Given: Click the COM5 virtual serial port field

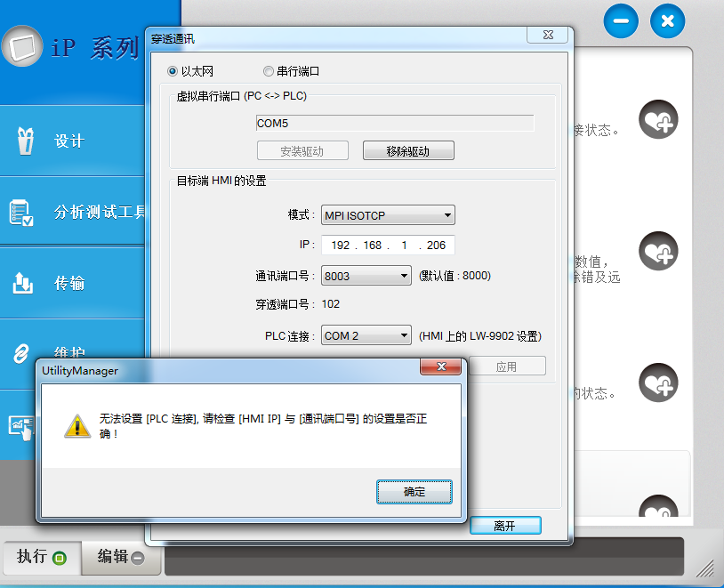Looking at the screenshot, I should coord(394,124).
